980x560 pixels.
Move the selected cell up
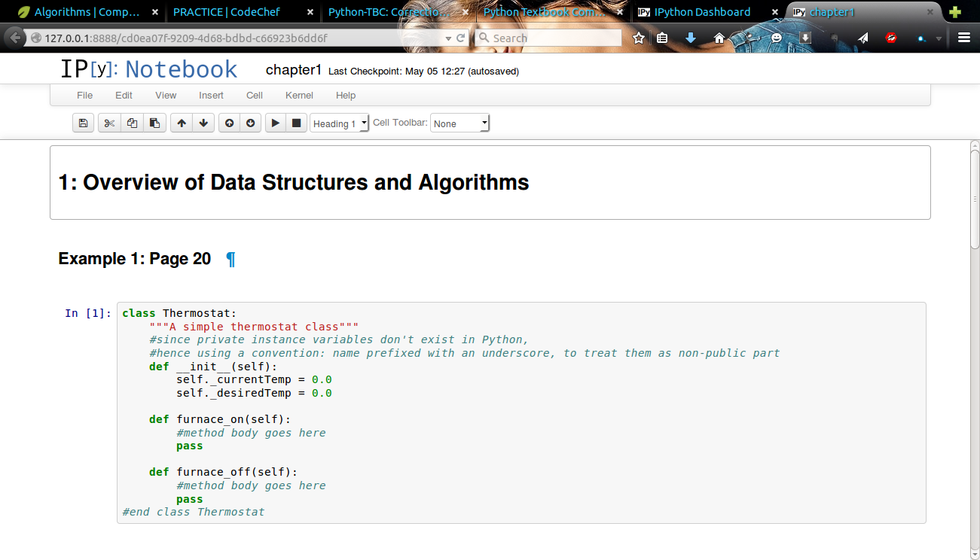tap(182, 123)
